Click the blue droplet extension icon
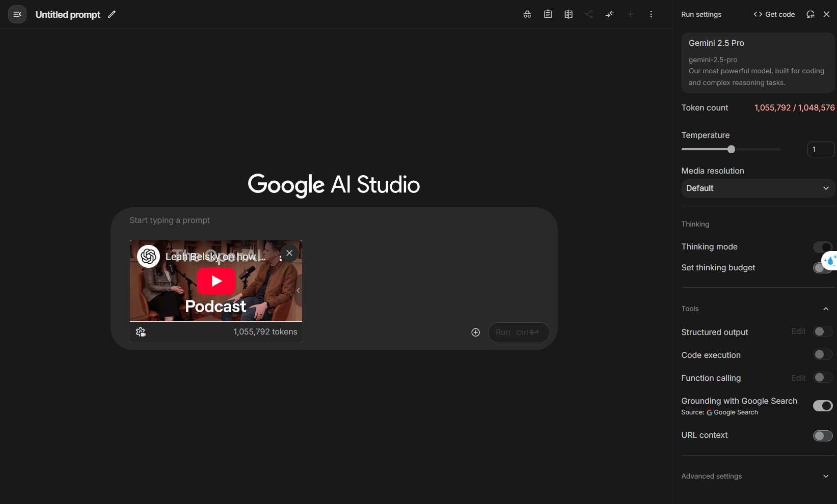Image resolution: width=837 pixels, height=504 pixels. point(830,261)
